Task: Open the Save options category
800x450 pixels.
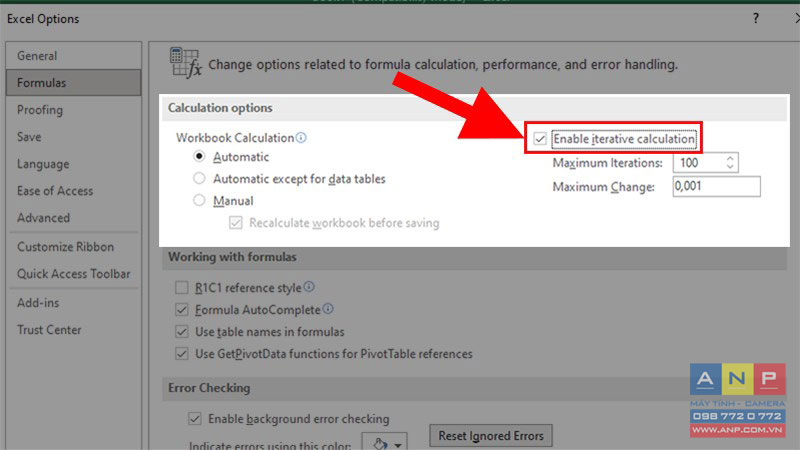Action: tap(73, 137)
